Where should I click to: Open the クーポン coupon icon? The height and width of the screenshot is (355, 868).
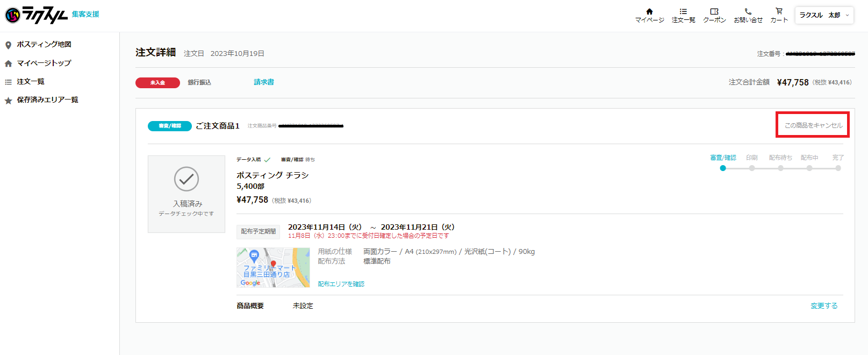click(x=714, y=11)
